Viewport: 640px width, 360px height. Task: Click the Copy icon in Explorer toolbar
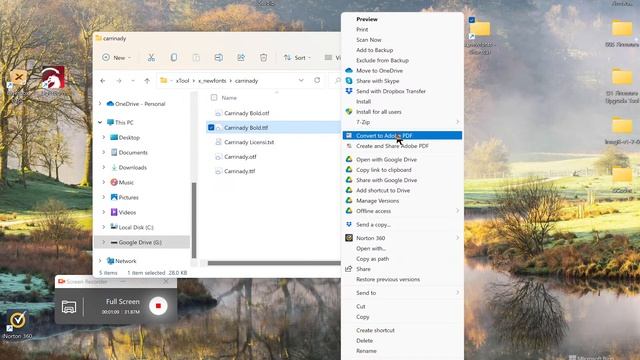coord(174,58)
